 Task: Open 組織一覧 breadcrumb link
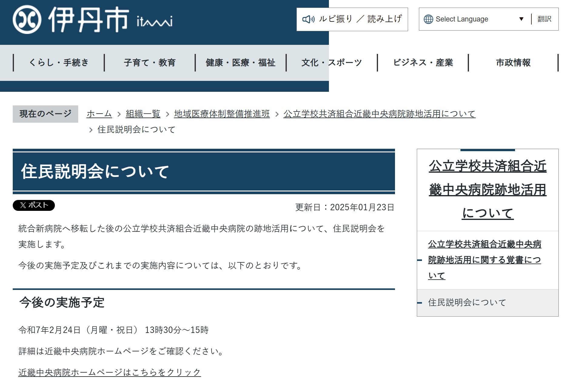coord(143,114)
